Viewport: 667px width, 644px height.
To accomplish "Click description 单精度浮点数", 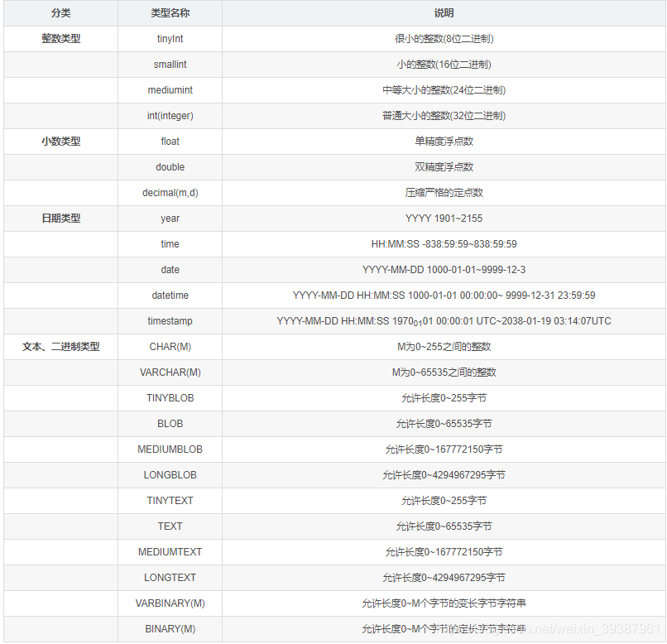I will click(x=444, y=142).
